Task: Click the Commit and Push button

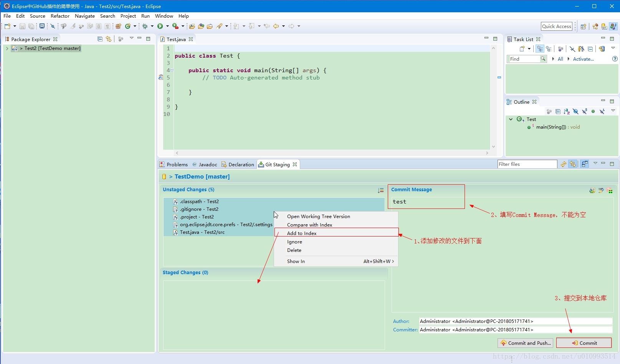Action: [x=525, y=343]
